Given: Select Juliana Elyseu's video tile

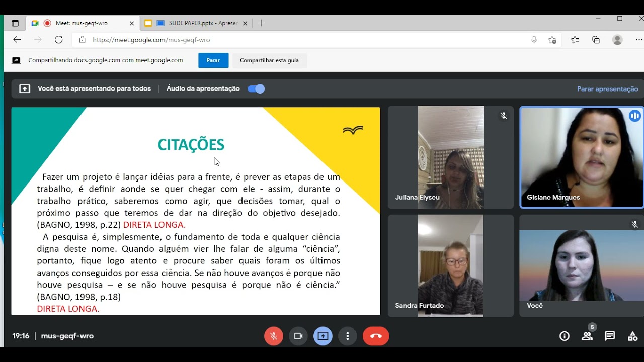Looking at the screenshot, I should 451,157.
